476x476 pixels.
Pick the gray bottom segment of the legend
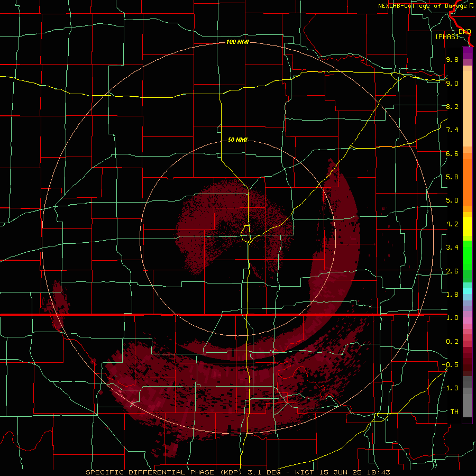[467, 406]
